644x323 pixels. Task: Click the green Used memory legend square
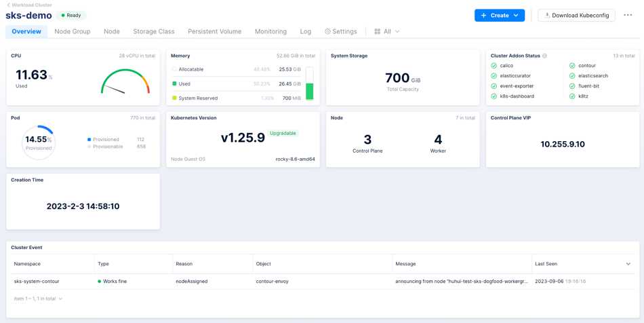pyautogui.click(x=174, y=84)
